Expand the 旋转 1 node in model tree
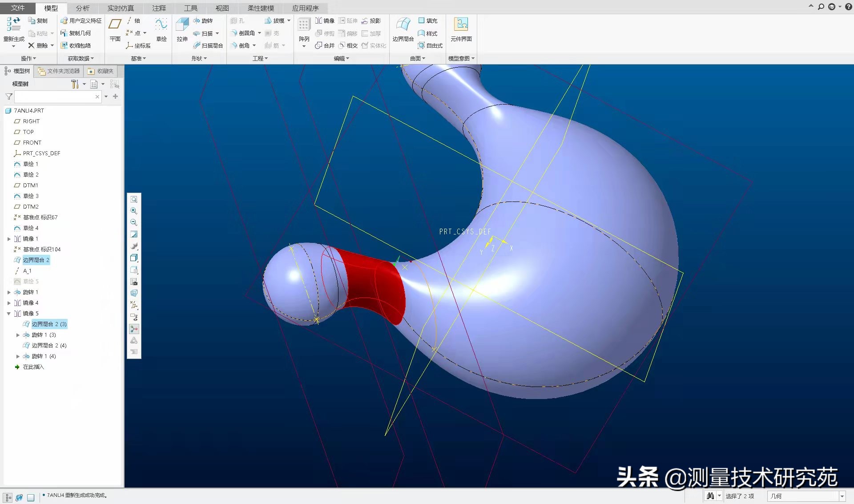Screen dimensions: 854x504 click(x=10, y=292)
